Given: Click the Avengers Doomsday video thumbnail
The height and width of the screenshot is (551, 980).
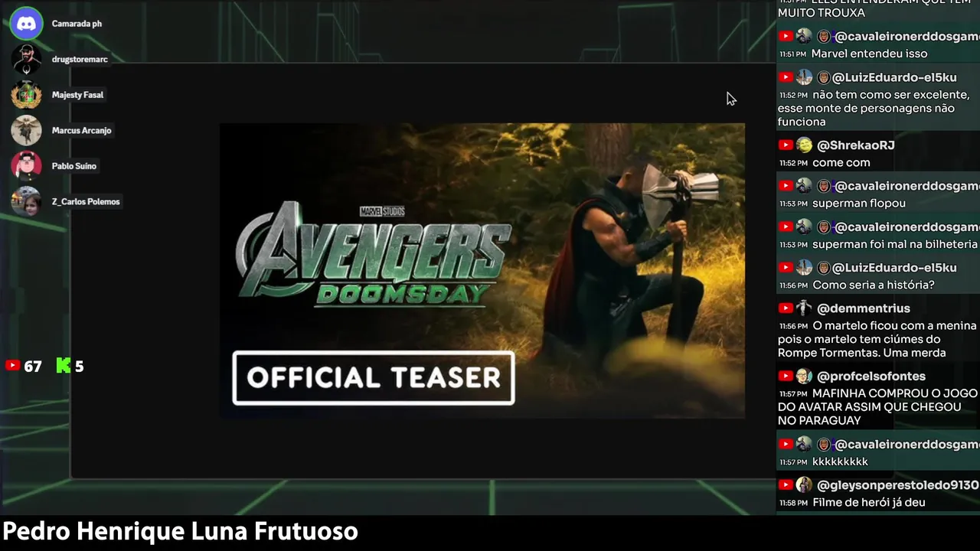Looking at the screenshot, I should click(482, 271).
